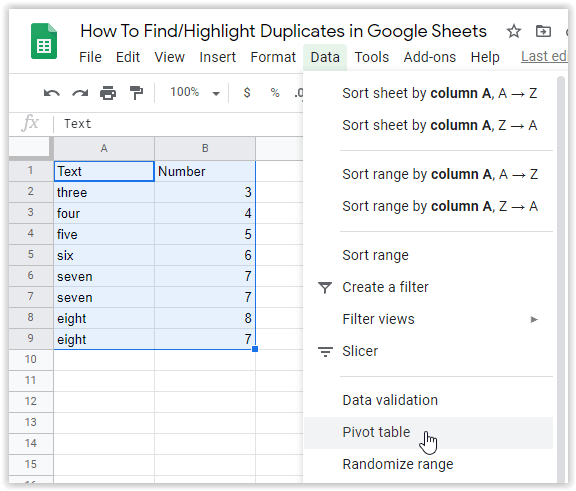The image size is (576, 491).
Task: Open the Google Sheets home icon
Action: tap(44, 41)
